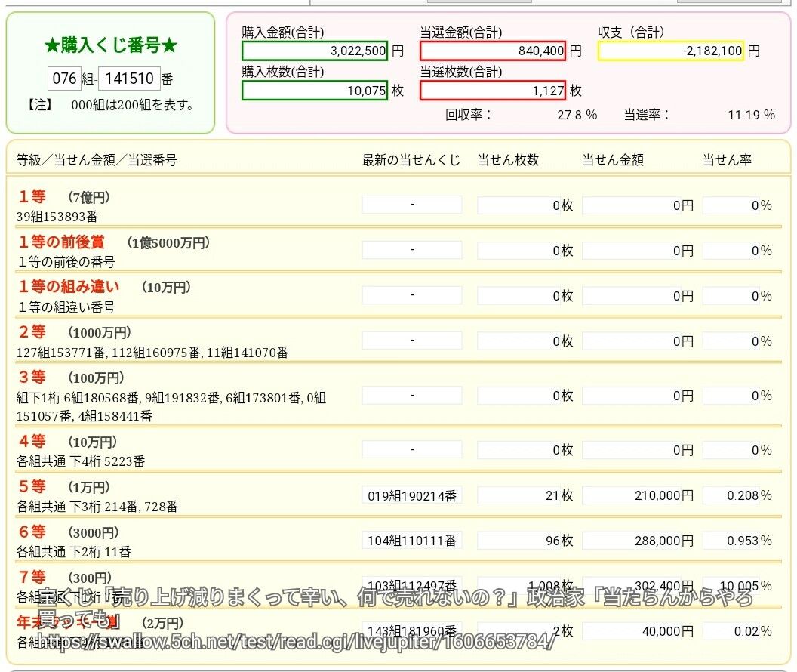Click the 【注】 000組は200組を表す note

click(110, 105)
